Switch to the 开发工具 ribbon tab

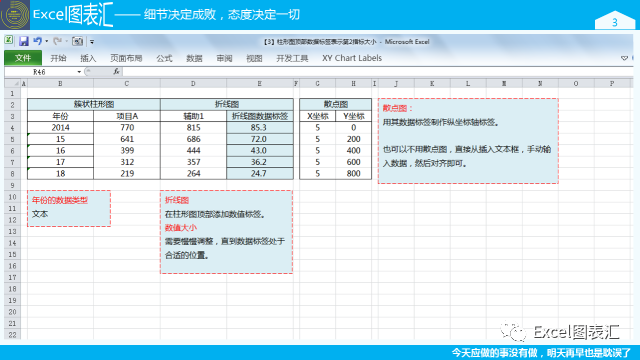pos(292,58)
